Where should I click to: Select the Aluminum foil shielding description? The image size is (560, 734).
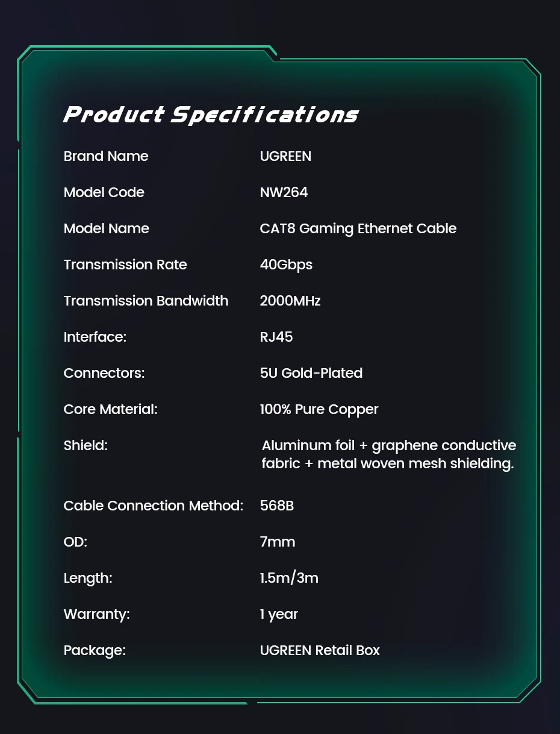(x=388, y=454)
